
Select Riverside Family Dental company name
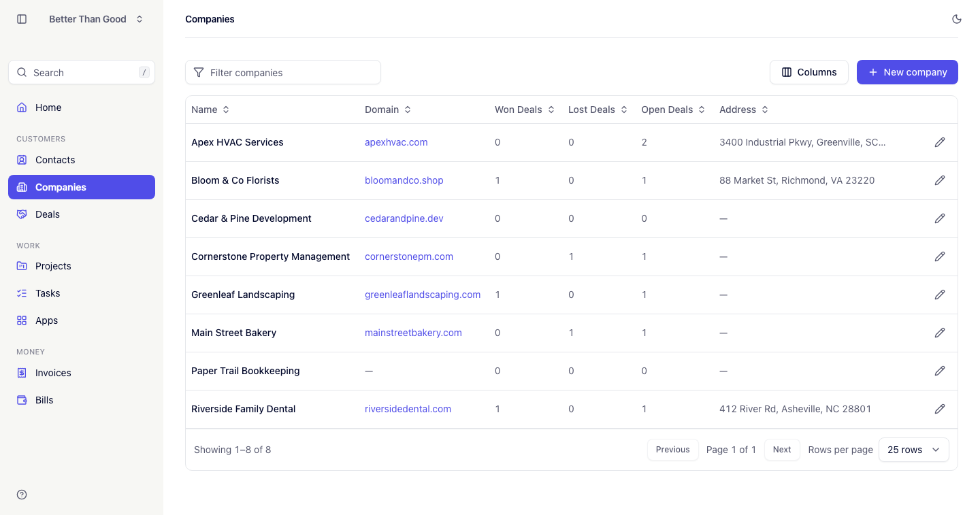(244, 409)
